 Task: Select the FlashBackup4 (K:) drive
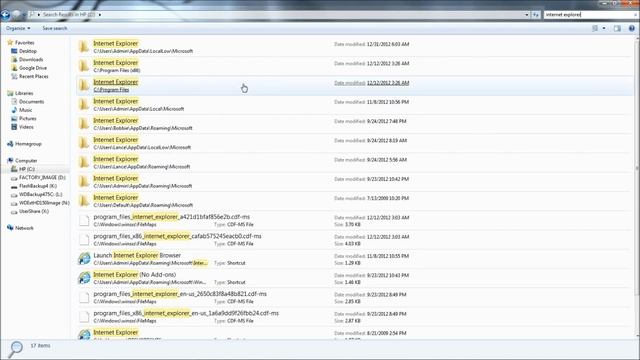tap(34, 186)
